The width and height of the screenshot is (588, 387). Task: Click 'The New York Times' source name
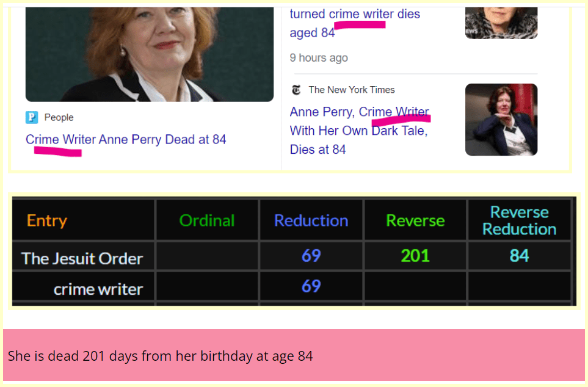[351, 90]
